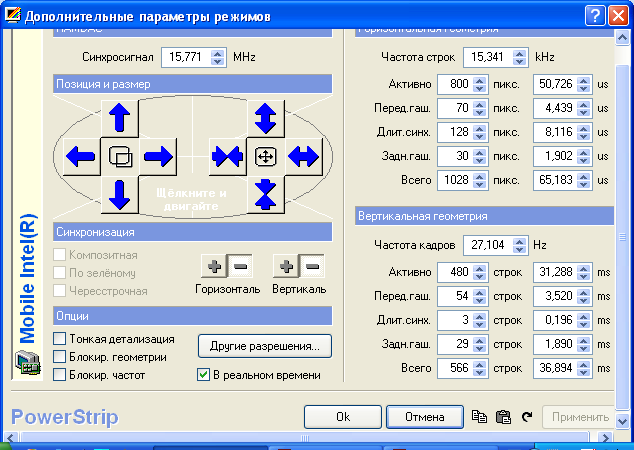
Task: Click the blue move-up position arrow
Action: tap(119, 119)
